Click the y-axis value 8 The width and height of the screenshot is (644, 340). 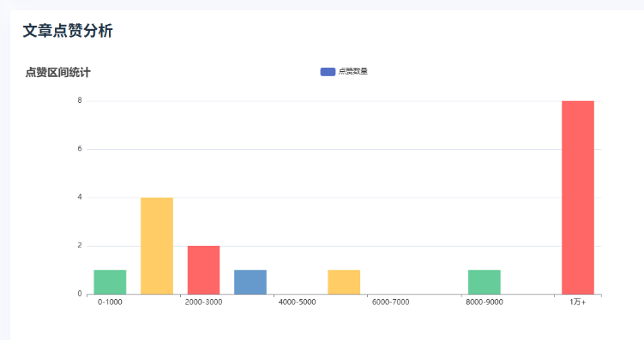[80, 100]
